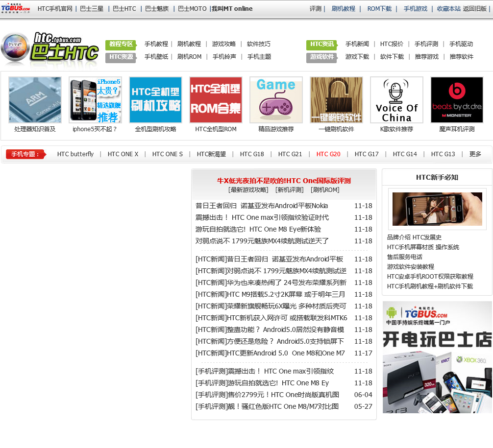493x448 pixels.
Task: Click 收藏本站 in top bar
Action: pos(449,9)
